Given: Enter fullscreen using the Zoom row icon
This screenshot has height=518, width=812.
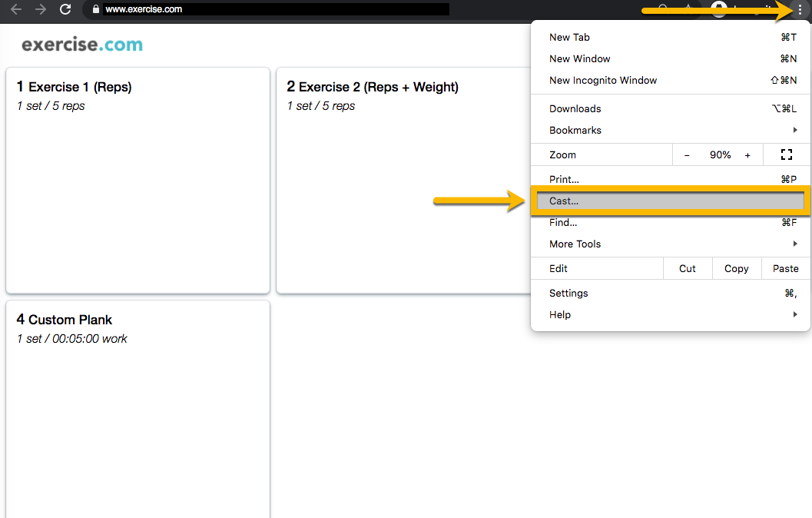Looking at the screenshot, I should [787, 154].
